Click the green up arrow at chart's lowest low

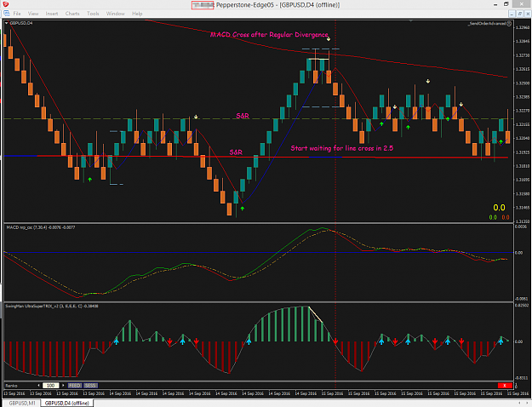(243, 208)
